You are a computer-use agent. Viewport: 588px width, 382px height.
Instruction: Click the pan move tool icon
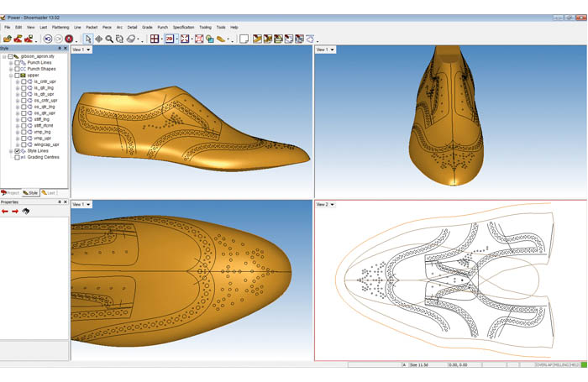(x=99, y=39)
